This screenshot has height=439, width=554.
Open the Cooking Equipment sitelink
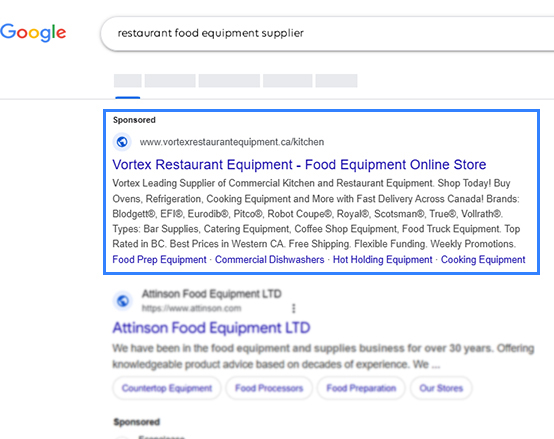483,260
